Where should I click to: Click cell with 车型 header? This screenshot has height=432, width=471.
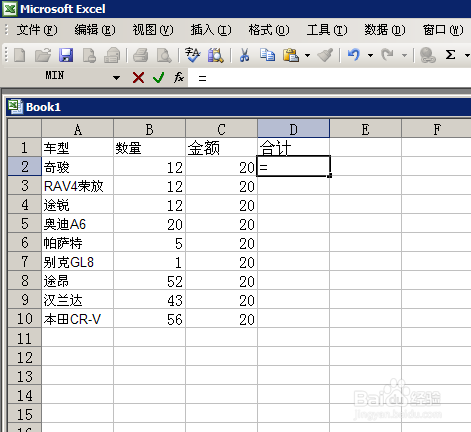[x=77, y=147]
